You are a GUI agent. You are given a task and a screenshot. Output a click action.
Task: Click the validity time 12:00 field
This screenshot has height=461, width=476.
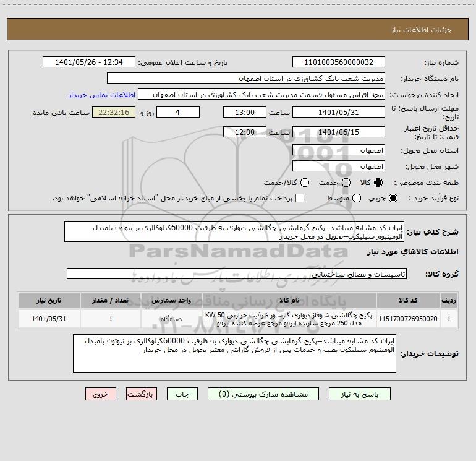pos(245,132)
